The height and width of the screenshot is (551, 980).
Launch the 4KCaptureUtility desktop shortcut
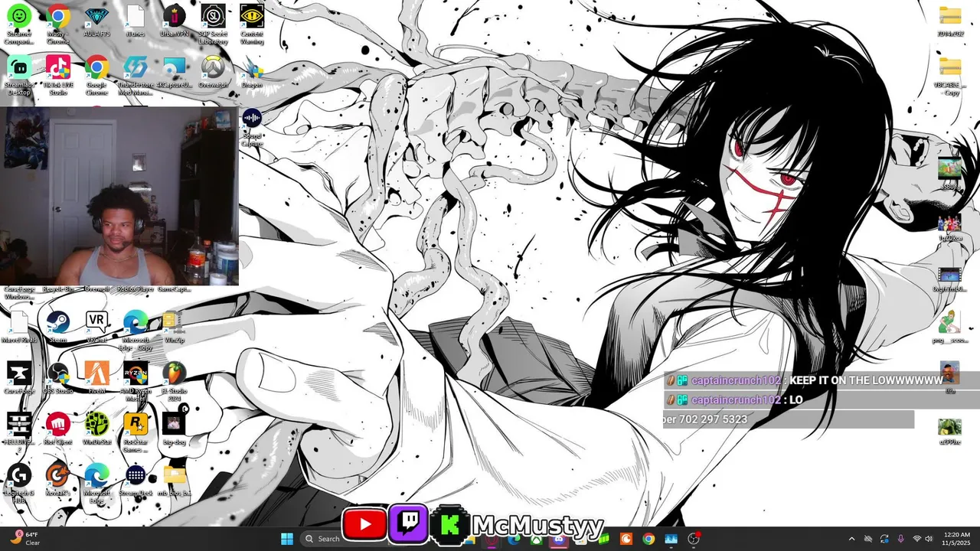point(174,73)
